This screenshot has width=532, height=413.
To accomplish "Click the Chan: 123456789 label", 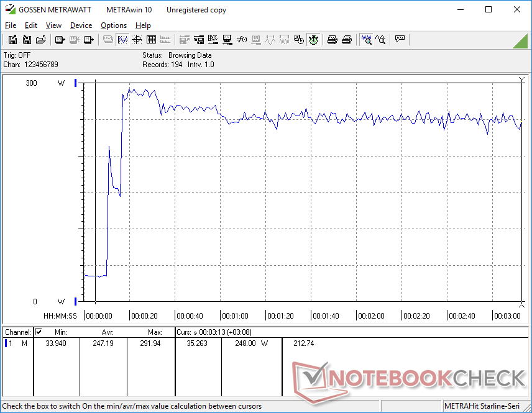I will click(x=31, y=65).
